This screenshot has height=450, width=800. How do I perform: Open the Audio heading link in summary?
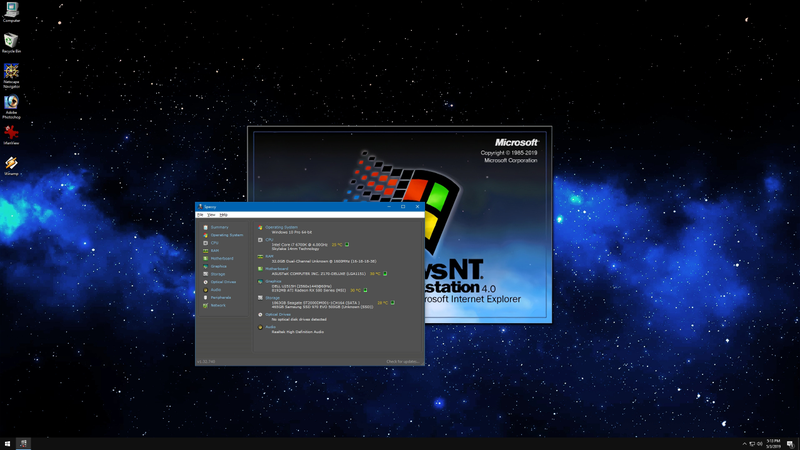(270, 327)
